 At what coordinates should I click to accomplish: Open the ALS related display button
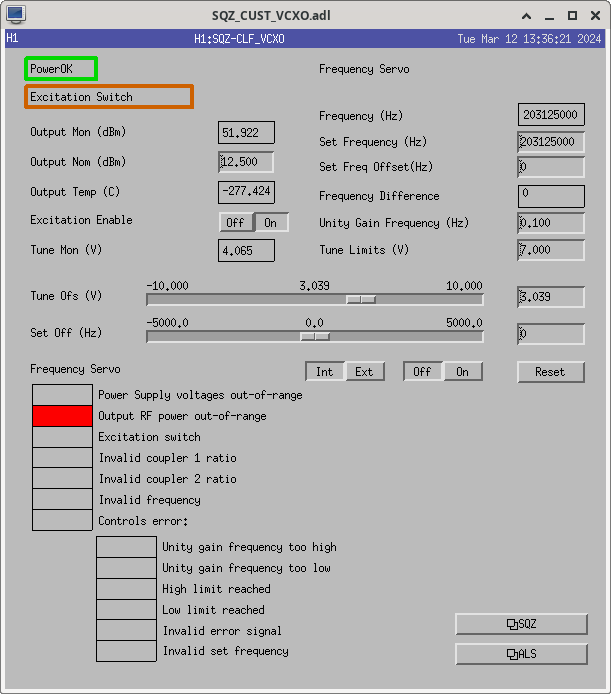point(521,654)
